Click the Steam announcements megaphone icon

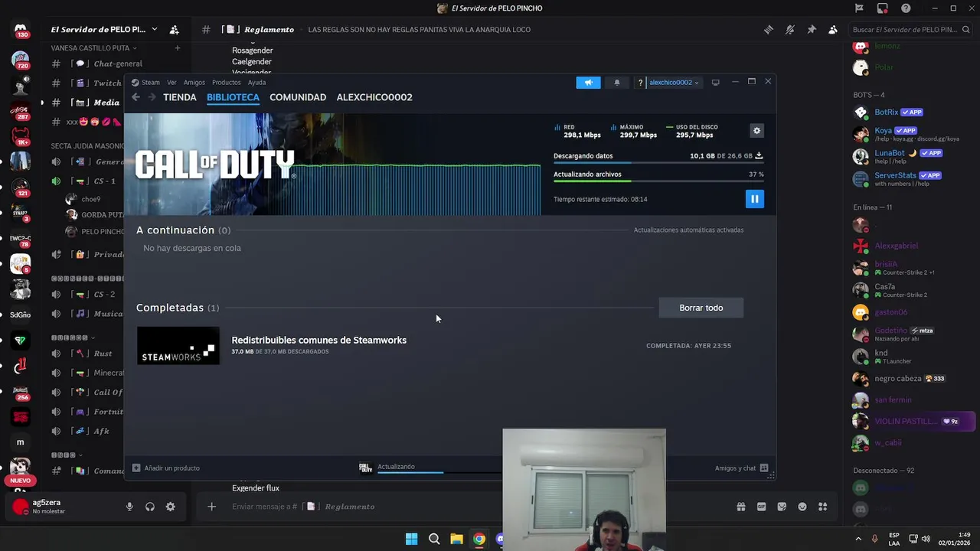click(588, 83)
